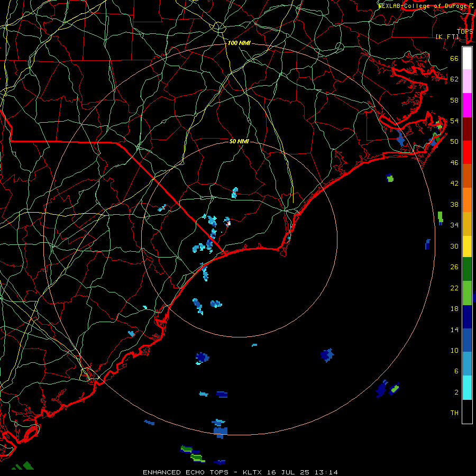
Task: Click the red-white high echo top cell
Action: (x=228, y=223)
